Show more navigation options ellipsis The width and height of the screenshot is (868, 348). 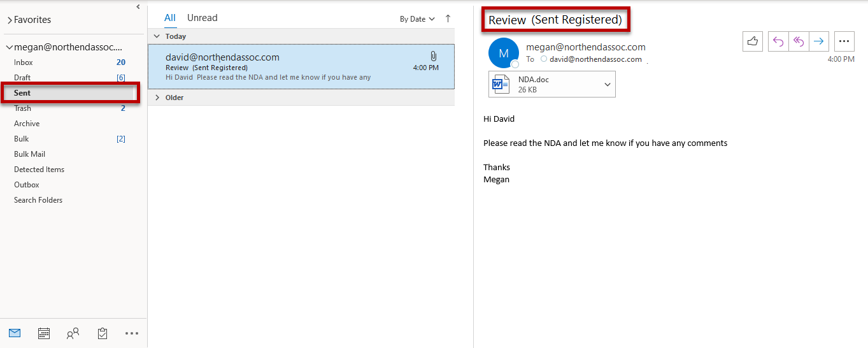pos(132,333)
